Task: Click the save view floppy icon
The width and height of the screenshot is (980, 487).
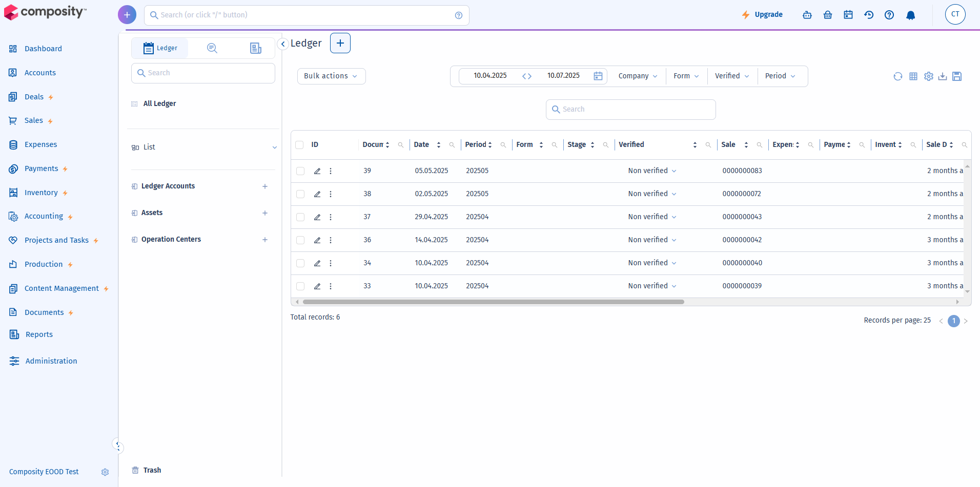Action: (957, 76)
